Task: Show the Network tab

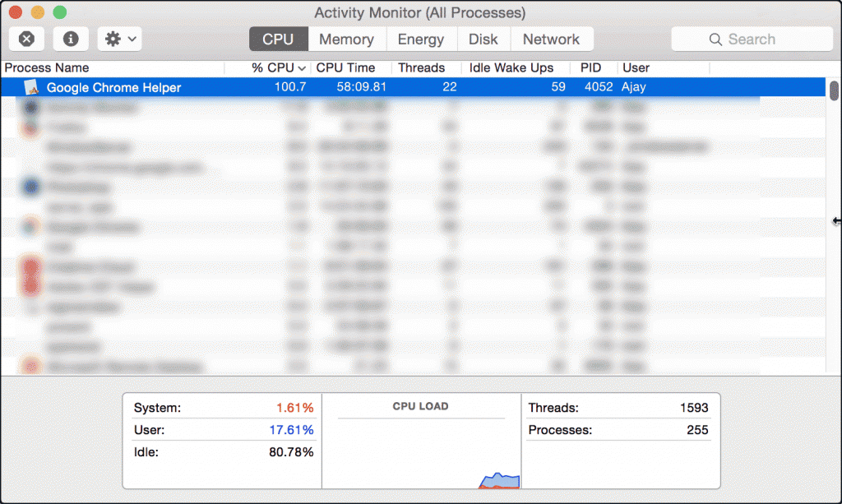Action: pos(551,39)
